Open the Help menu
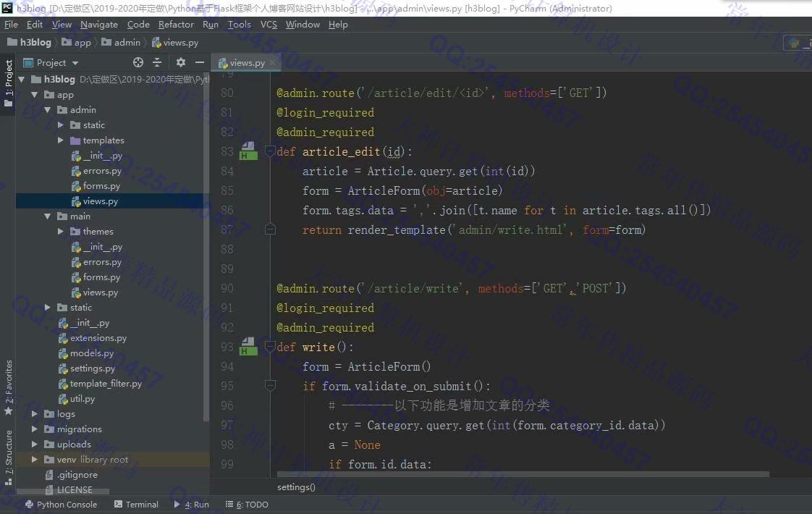 pyautogui.click(x=338, y=25)
